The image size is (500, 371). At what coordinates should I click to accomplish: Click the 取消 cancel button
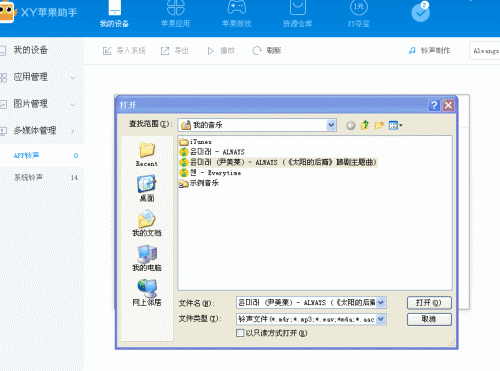coord(429,319)
